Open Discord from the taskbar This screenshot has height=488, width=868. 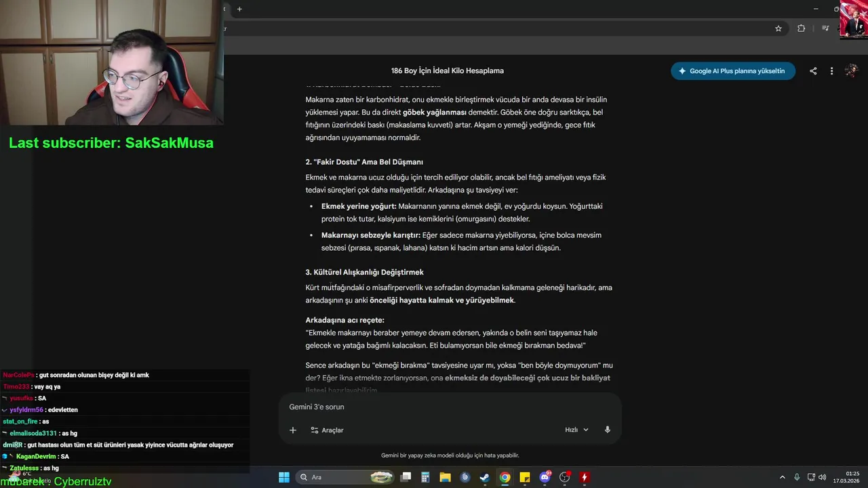click(545, 477)
